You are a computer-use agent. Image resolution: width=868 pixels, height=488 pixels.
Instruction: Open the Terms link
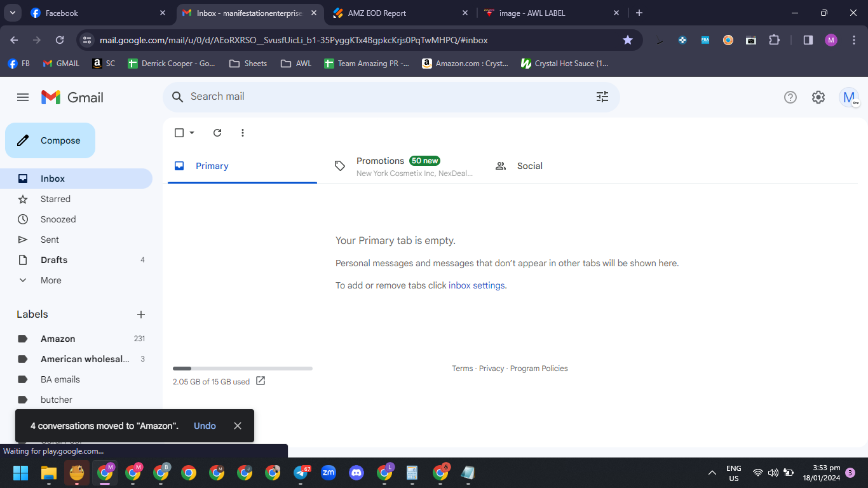click(463, 369)
